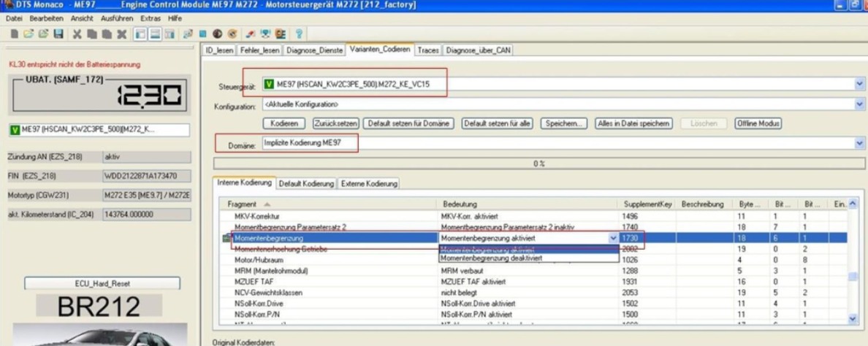Click the small icon left of Momentenbegrenzung row
This screenshot has height=346, width=868.
[226, 238]
